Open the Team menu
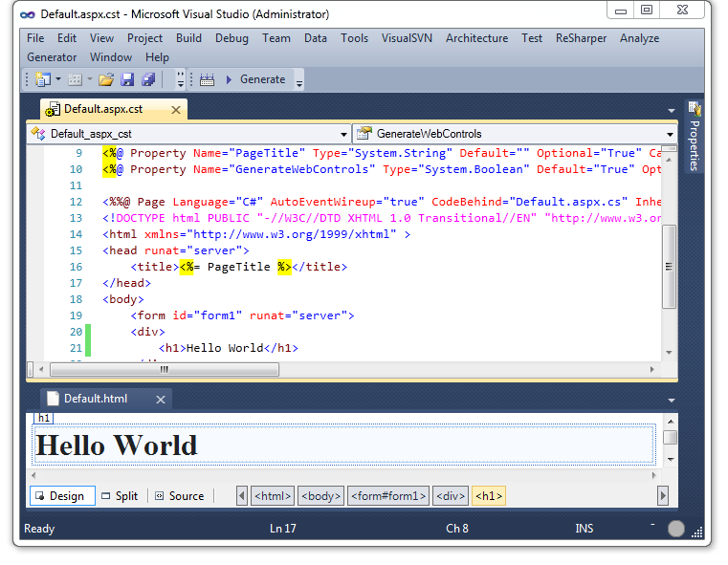This screenshot has width=728, height=565. pos(276,38)
